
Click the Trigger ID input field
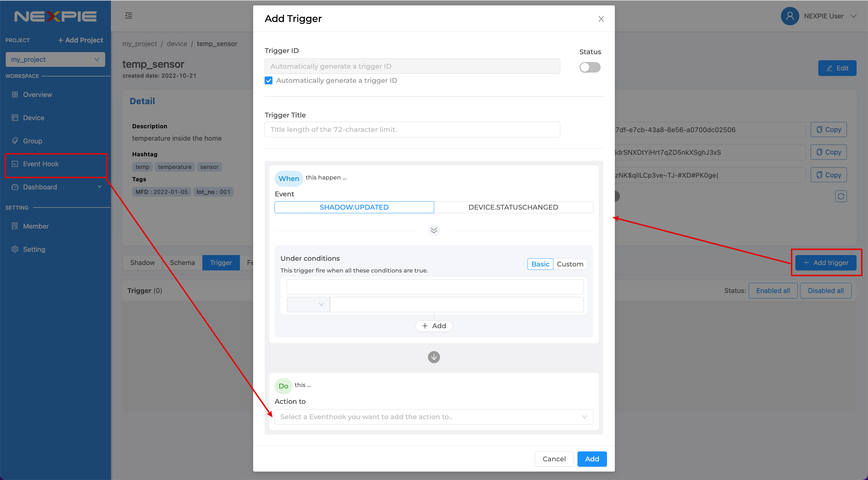pyautogui.click(x=412, y=66)
